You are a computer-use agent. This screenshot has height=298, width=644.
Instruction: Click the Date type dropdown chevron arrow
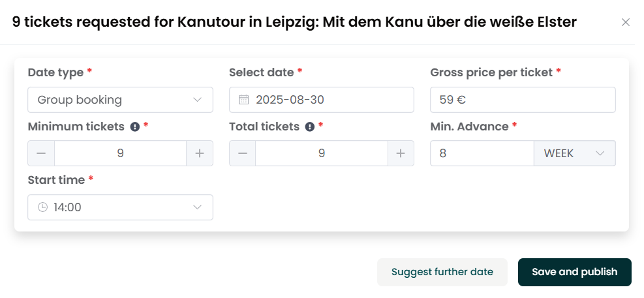point(198,100)
